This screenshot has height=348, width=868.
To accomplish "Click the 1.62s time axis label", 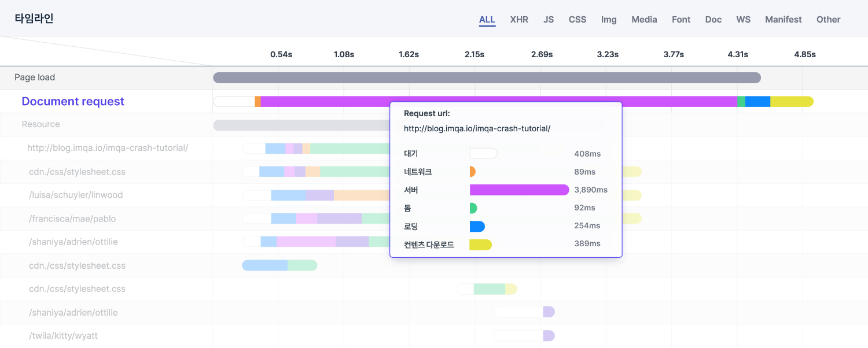I will tap(409, 54).
